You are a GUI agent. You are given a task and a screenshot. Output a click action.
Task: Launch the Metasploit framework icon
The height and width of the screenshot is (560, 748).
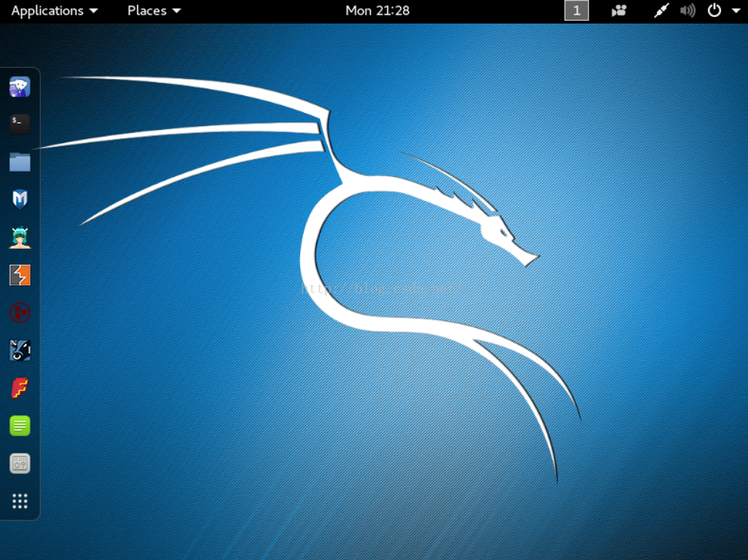tap(20, 199)
